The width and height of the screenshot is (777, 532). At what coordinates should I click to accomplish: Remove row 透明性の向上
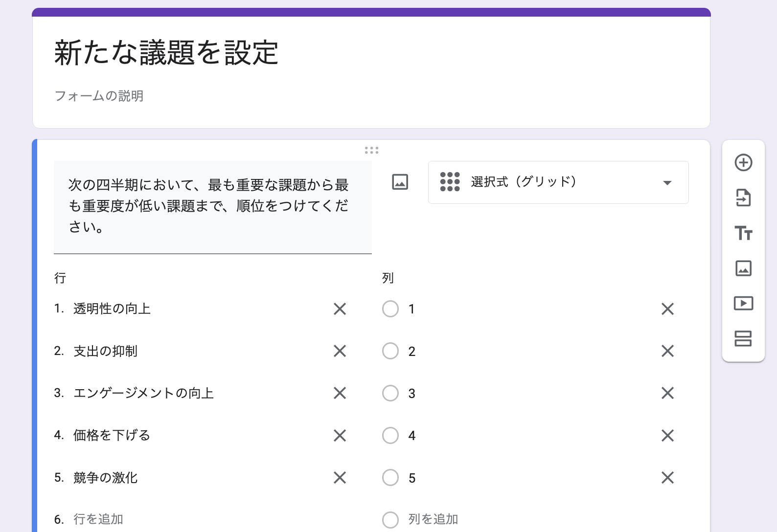click(x=340, y=309)
